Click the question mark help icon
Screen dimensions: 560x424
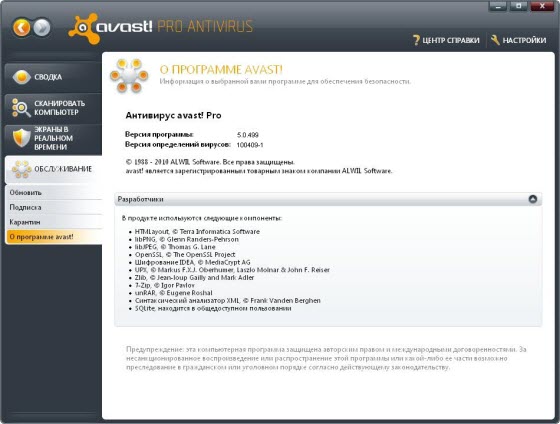(x=416, y=40)
